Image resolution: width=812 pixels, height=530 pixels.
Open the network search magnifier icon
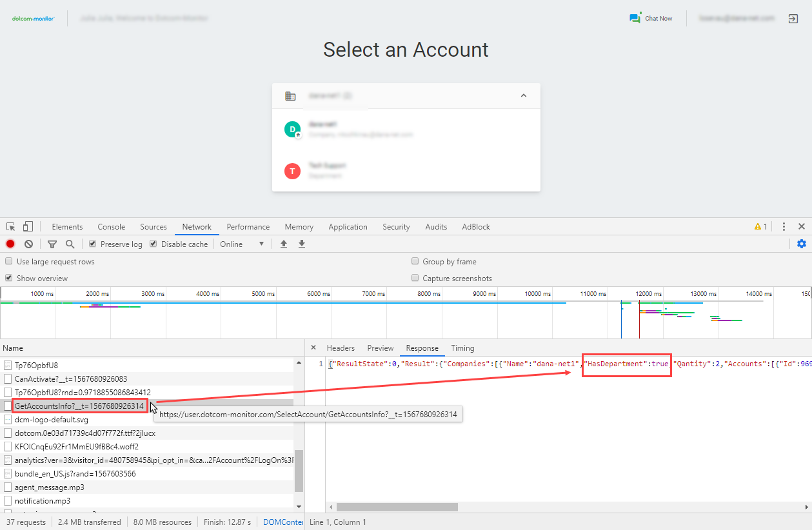70,244
